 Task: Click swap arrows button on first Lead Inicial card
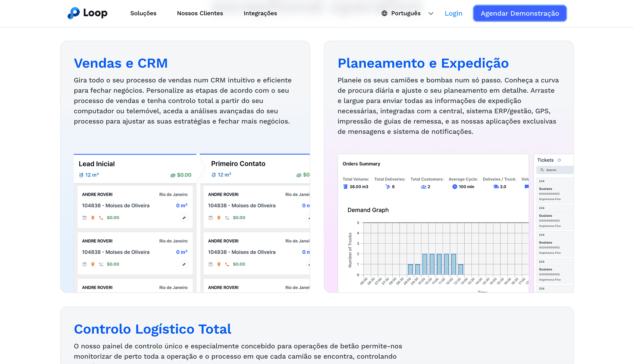click(x=184, y=218)
